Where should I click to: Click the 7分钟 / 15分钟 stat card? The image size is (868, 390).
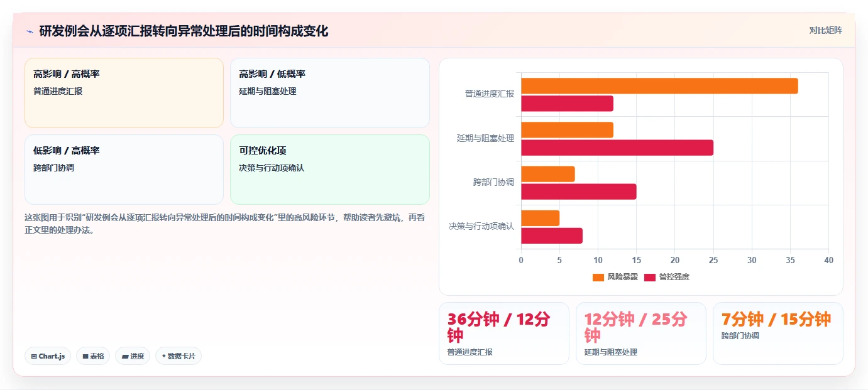tap(778, 333)
